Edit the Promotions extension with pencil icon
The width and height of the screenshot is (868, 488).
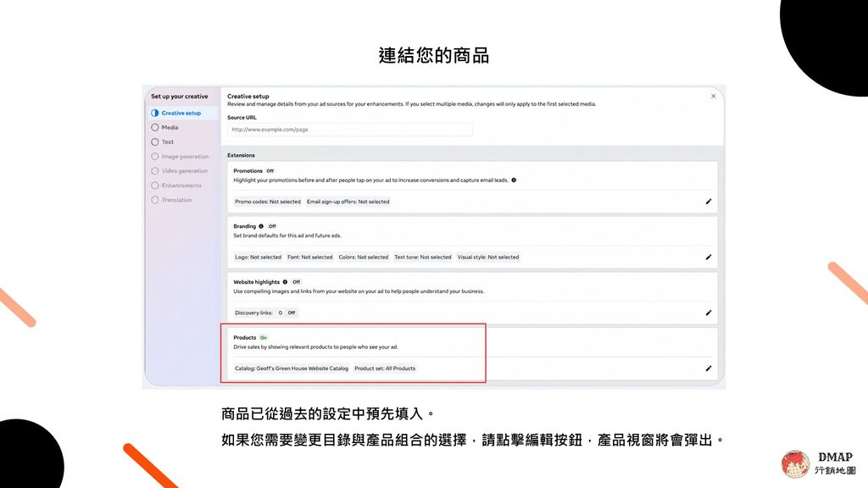pos(708,202)
